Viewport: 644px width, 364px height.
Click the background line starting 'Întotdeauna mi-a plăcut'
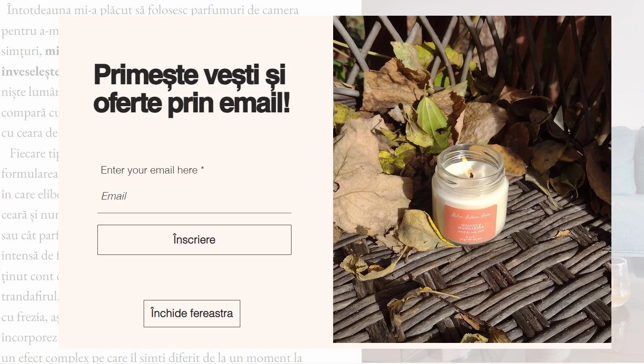click(x=153, y=10)
